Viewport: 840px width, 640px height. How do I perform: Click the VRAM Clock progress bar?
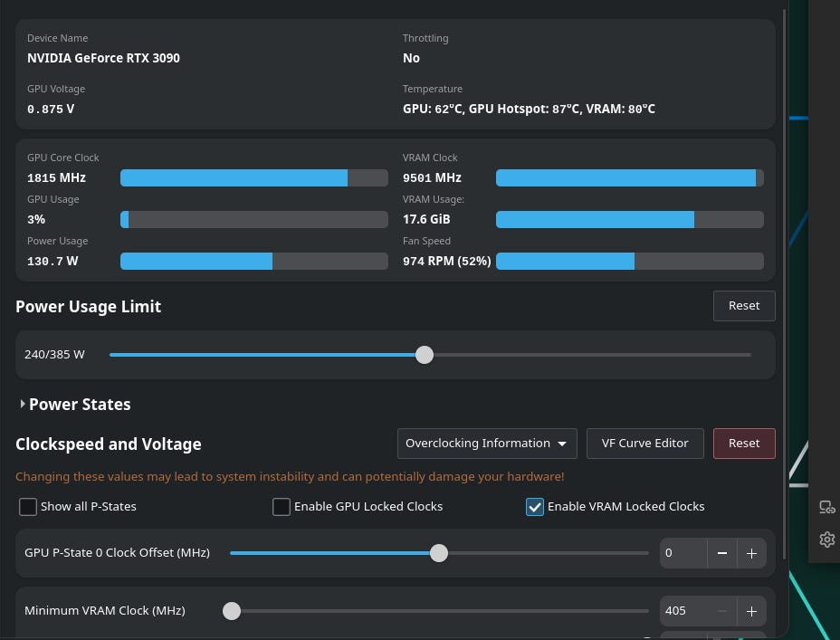coord(629,177)
